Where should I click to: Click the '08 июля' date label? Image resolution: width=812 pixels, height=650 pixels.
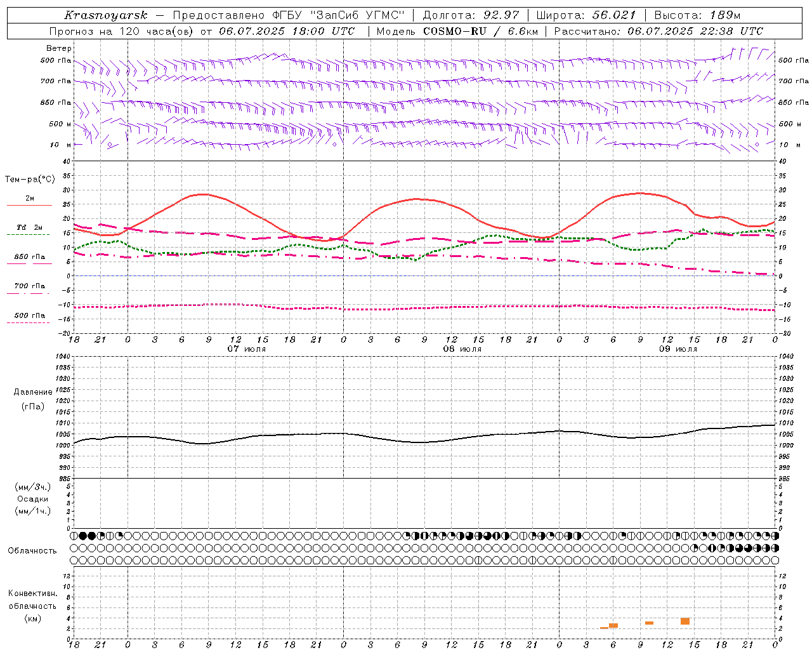coord(462,349)
